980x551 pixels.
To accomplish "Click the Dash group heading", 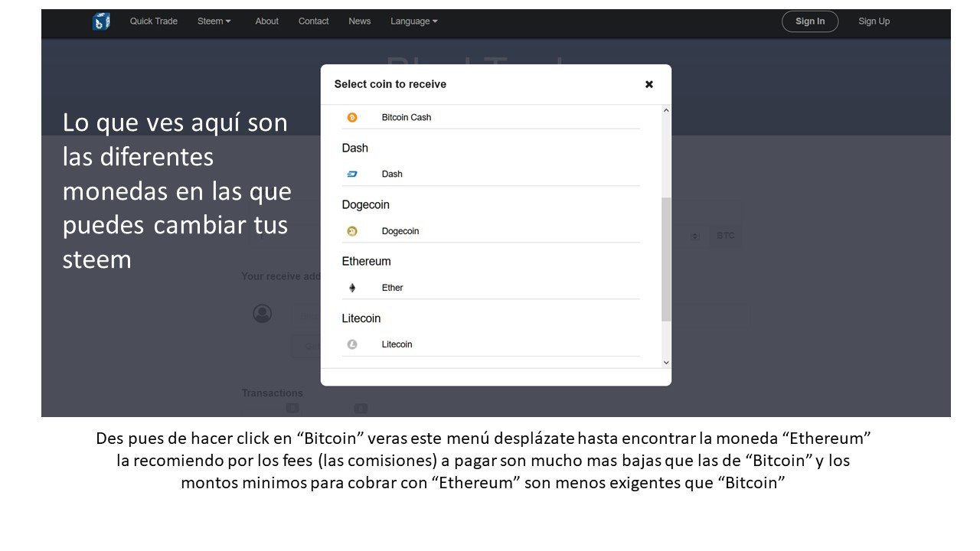I will 355,148.
